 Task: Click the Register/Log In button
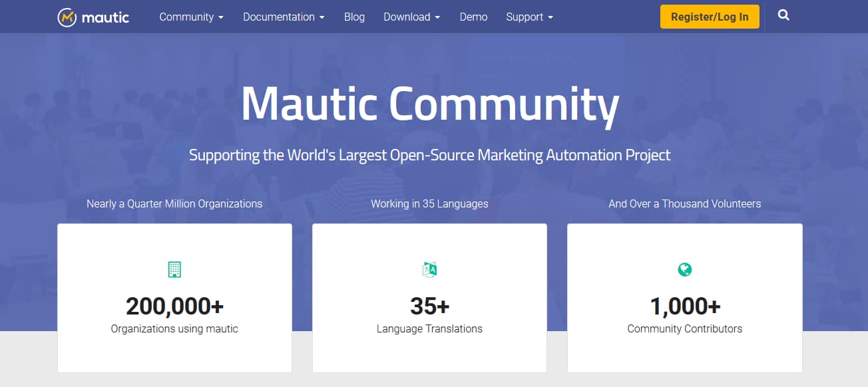click(x=710, y=17)
